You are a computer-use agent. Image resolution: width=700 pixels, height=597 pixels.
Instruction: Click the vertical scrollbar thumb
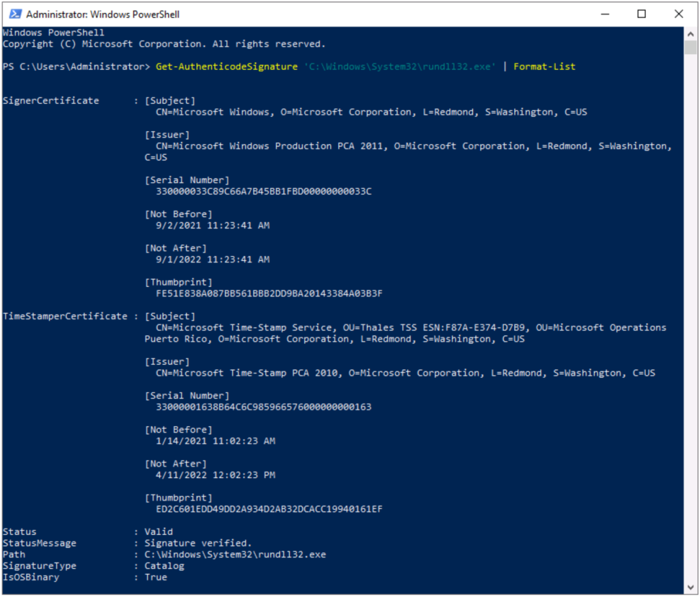(x=690, y=48)
